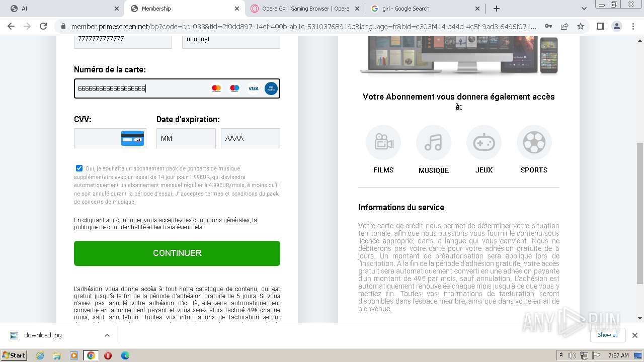
Task: Click the SPORTS soccer ball icon
Action: coord(534,143)
